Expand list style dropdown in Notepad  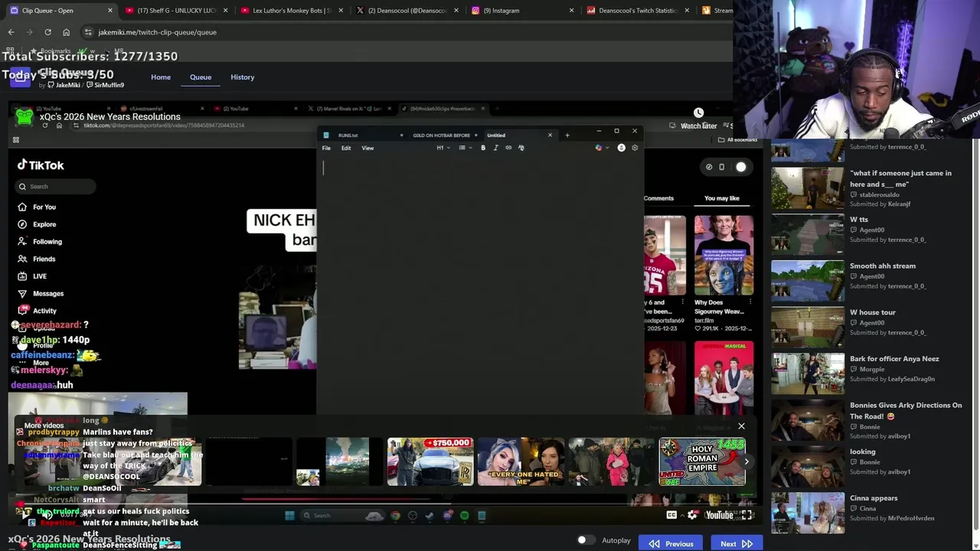click(x=465, y=148)
